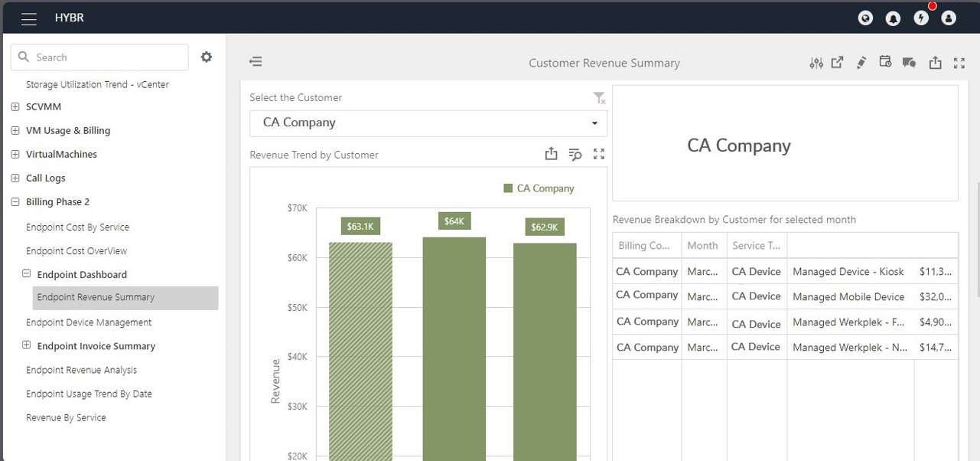Open dashboard filter sliders icon
980x461 pixels.
pos(816,63)
